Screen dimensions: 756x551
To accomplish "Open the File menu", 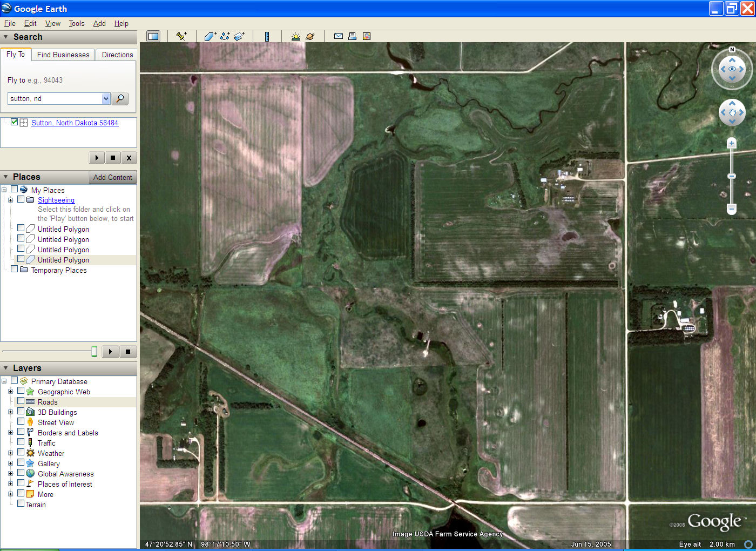I will click(10, 23).
